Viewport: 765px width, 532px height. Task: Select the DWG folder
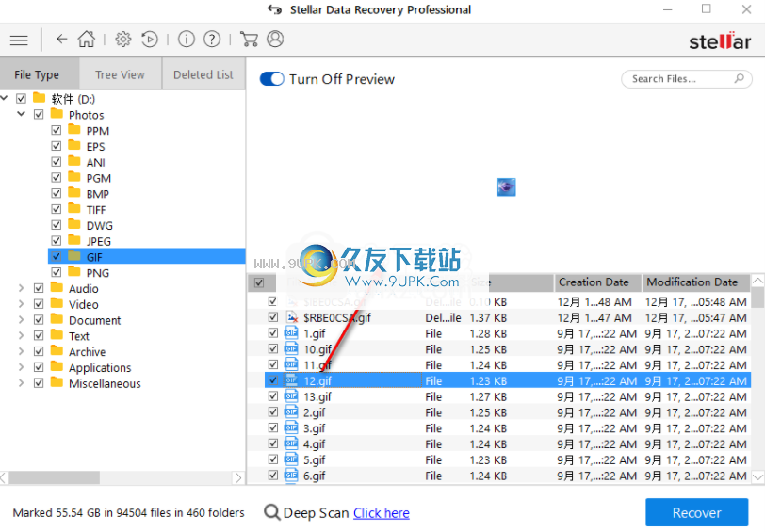click(100, 225)
